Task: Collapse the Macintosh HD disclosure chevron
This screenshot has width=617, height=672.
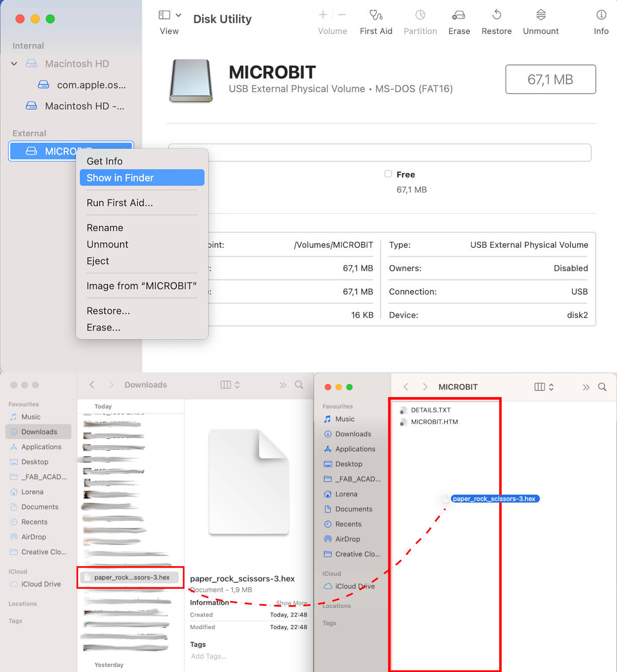Action: [x=14, y=64]
